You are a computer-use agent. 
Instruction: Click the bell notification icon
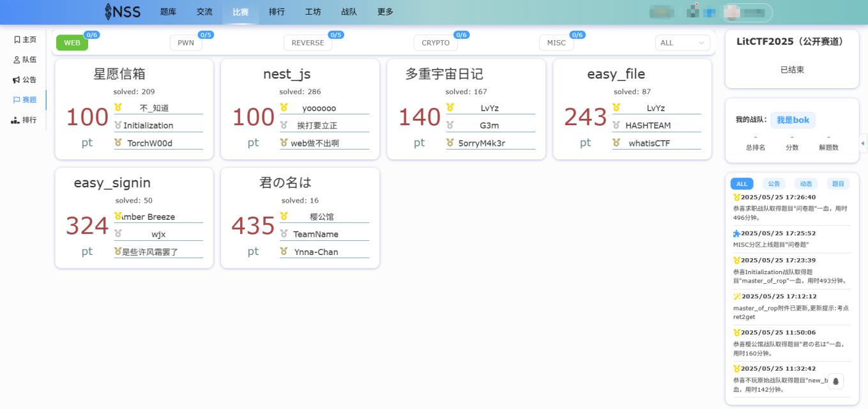(x=835, y=382)
